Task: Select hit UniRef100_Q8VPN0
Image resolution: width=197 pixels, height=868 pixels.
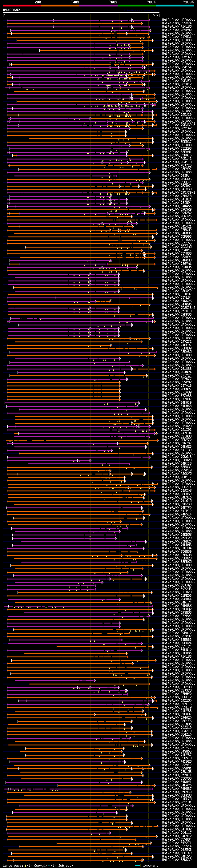Action: pyautogui.click(x=177, y=30)
